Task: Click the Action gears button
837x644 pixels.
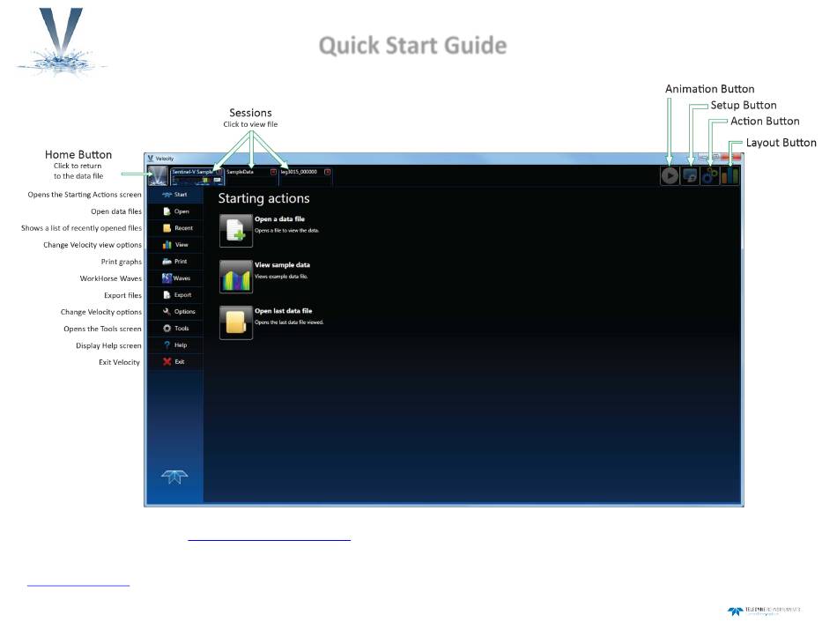Action: pos(709,175)
